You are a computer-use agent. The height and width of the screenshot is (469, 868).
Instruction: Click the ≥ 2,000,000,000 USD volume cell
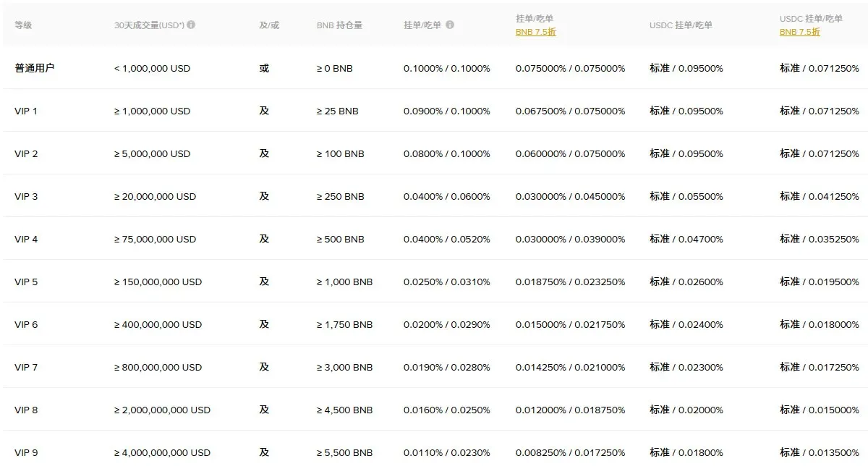coord(163,410)
